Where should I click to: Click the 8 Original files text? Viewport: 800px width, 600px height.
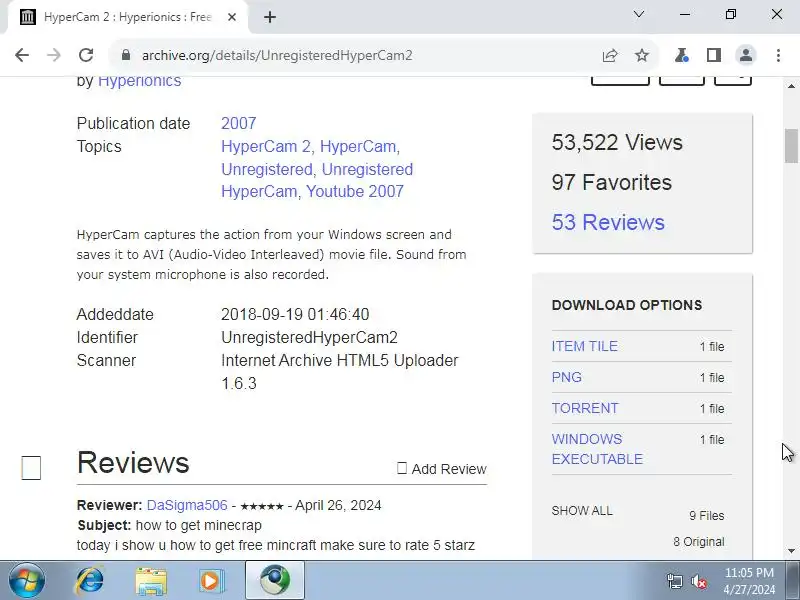698,542
